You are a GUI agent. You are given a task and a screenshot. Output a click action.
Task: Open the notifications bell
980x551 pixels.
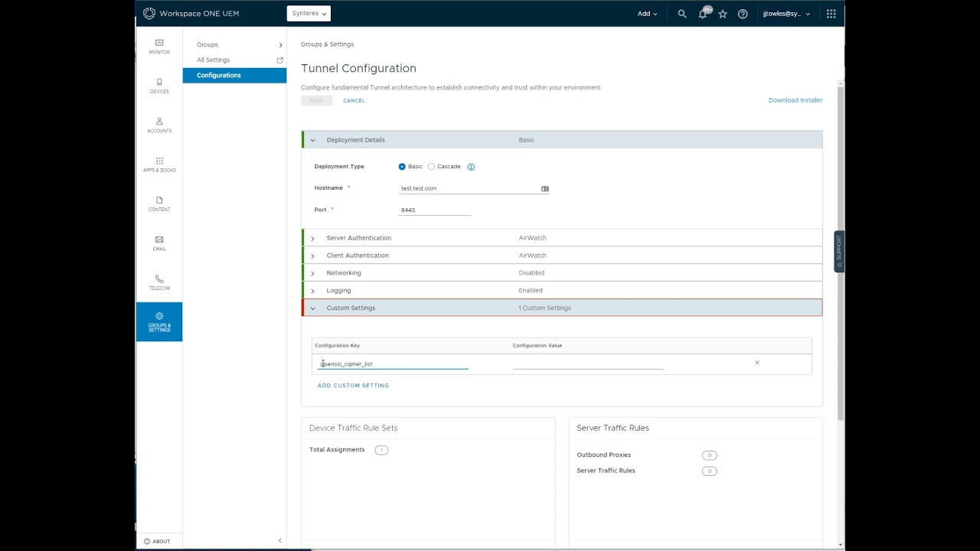click(x=703, y=14)
